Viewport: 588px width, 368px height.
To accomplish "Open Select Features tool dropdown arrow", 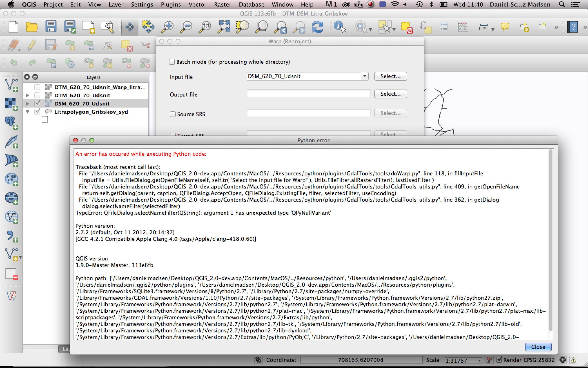I will pos(394,29).
